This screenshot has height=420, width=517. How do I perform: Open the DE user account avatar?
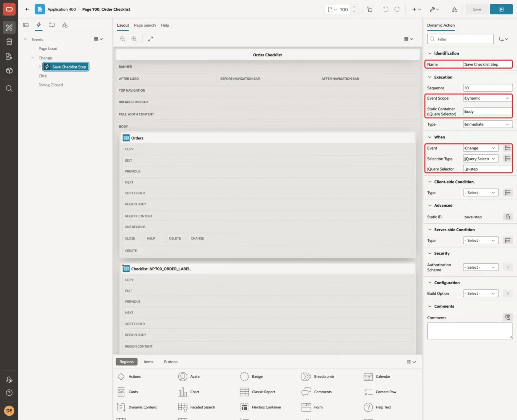9,411
